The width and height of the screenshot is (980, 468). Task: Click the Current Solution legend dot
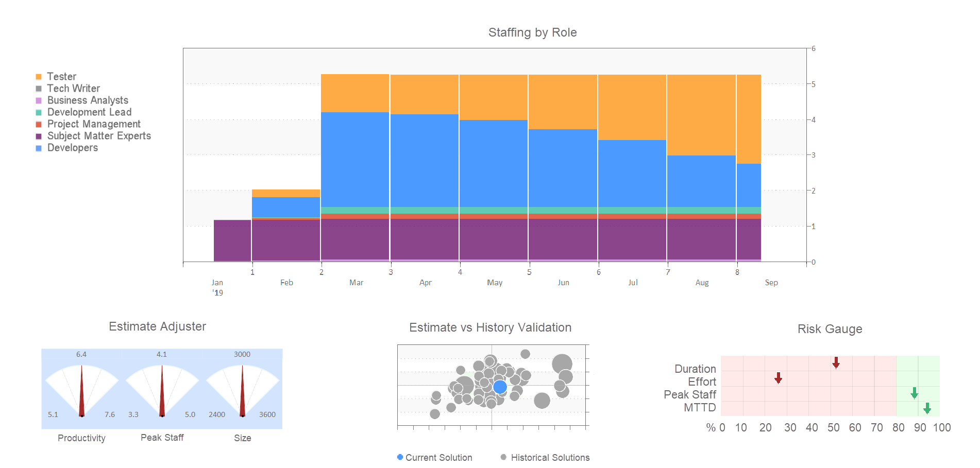click(x=400, y=457)
